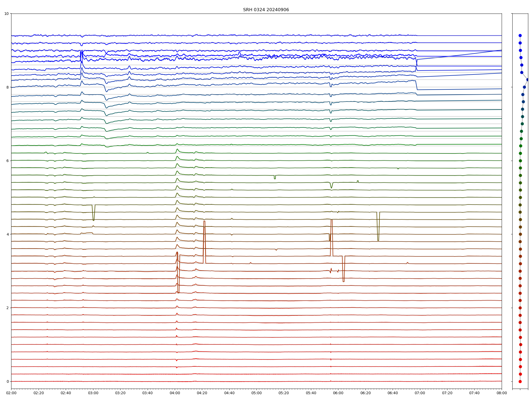Click topmost blue dot in right panel
The width and height of the screenshot is (532, 399).
tap(520, 35)
